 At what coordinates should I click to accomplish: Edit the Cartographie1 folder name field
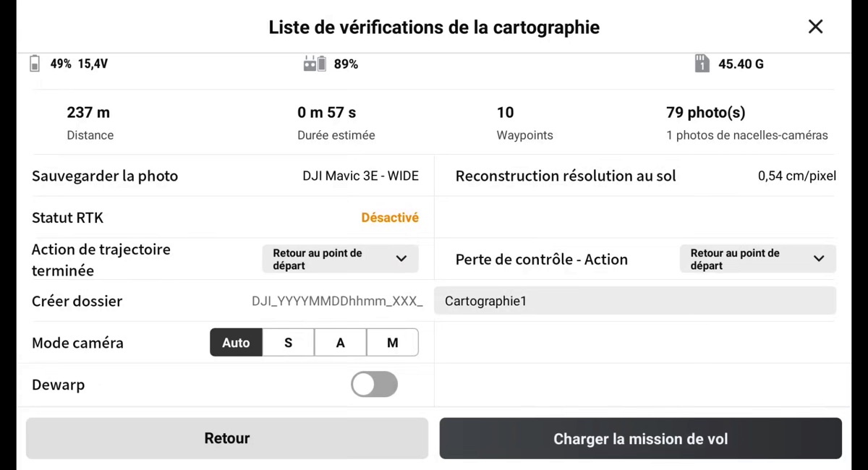[635, 301]
